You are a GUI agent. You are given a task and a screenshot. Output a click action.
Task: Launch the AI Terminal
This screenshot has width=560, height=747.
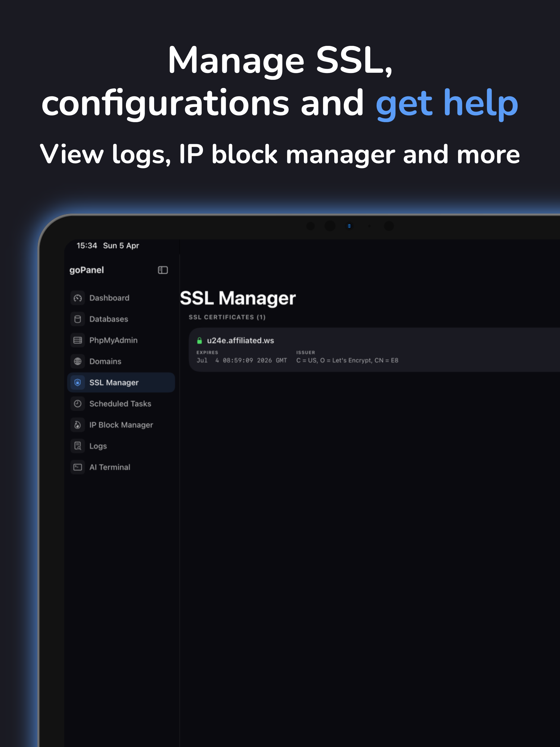(121, 467)
